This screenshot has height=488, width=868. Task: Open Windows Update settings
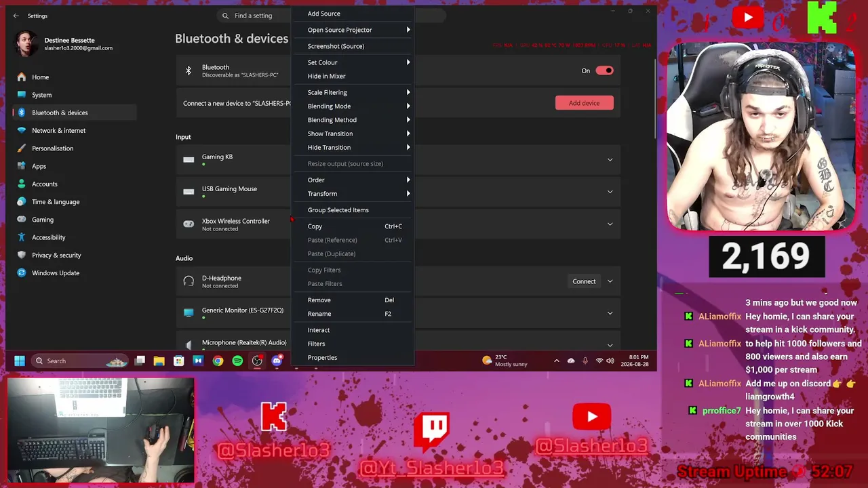75,273
